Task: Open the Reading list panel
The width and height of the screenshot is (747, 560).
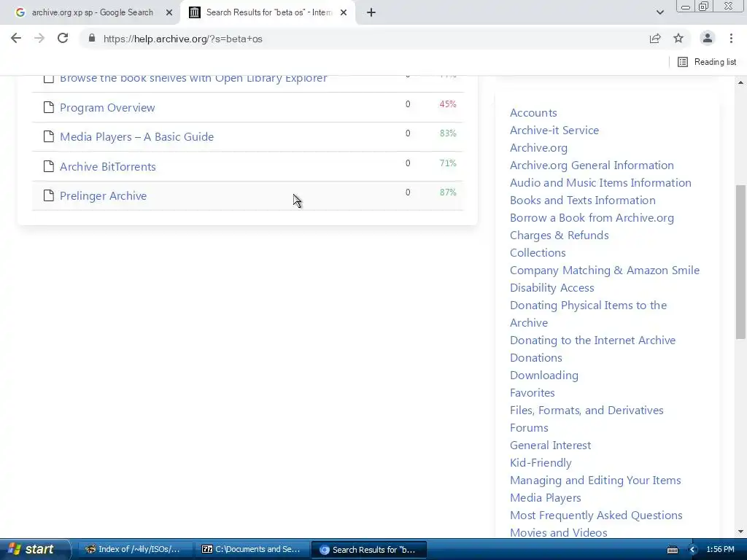Action: pos(707,62)
